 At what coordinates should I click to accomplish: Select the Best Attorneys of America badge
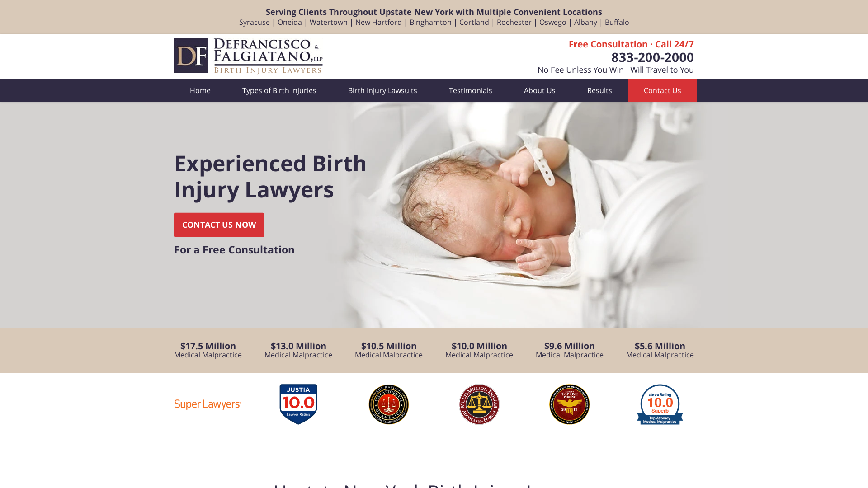pyautogui.click(x=389, y=404)
